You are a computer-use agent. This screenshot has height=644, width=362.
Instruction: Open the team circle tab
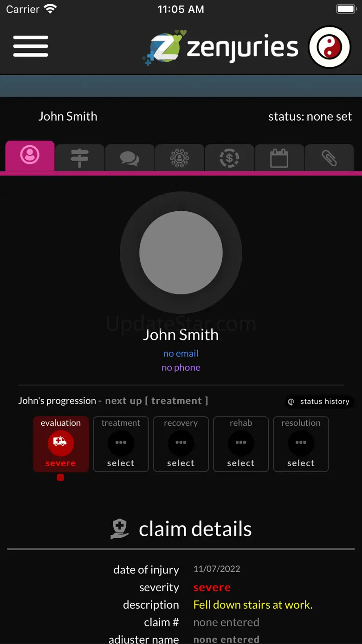click(180, 158)
